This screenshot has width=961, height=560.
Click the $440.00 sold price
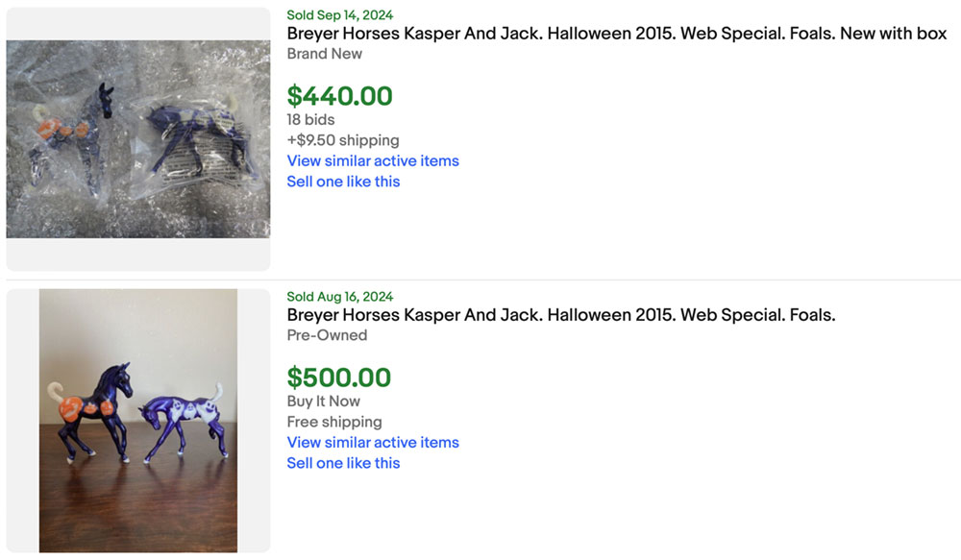tap(339, 96)
